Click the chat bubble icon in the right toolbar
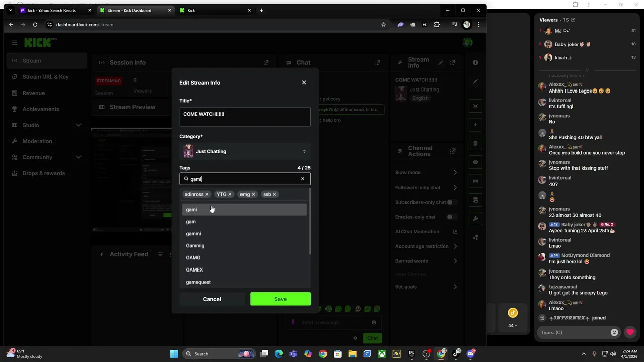The height and width of the screenshot is (362, 644). click(x=475, y=162)
